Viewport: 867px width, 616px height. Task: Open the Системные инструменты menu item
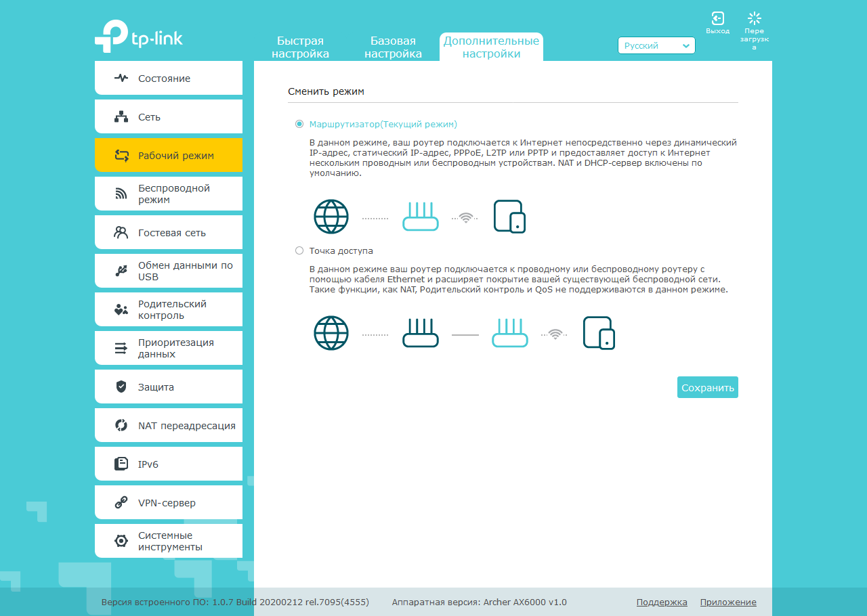(x=169, y=541)
